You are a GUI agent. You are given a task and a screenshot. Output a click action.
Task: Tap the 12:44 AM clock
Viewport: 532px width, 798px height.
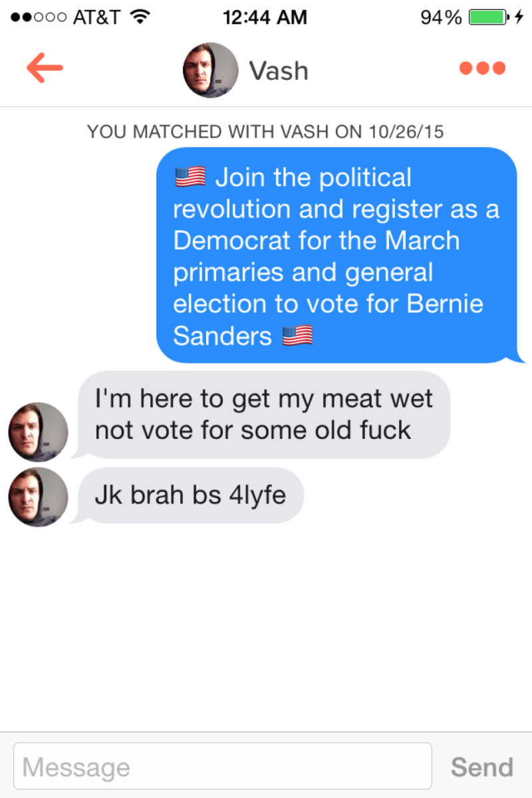[265, 17]
